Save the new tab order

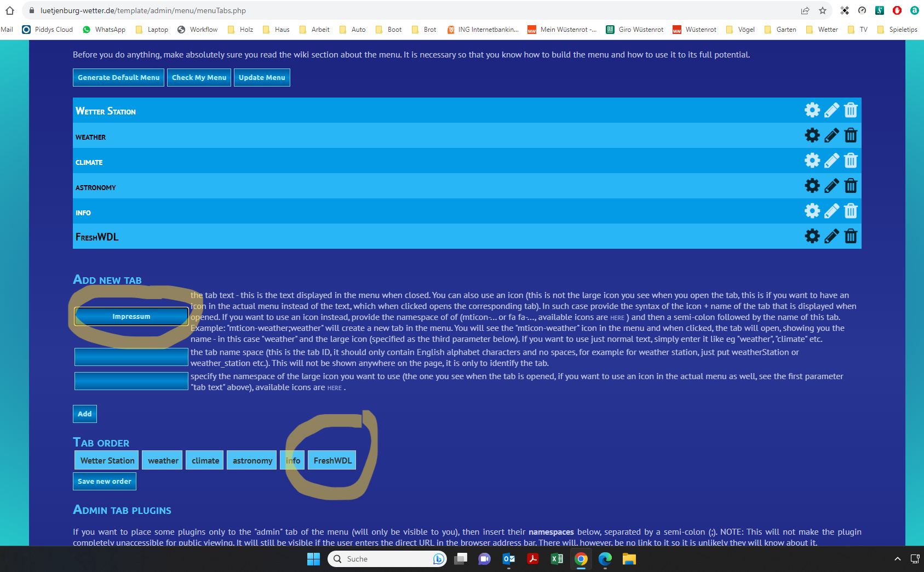click(104, 481)
